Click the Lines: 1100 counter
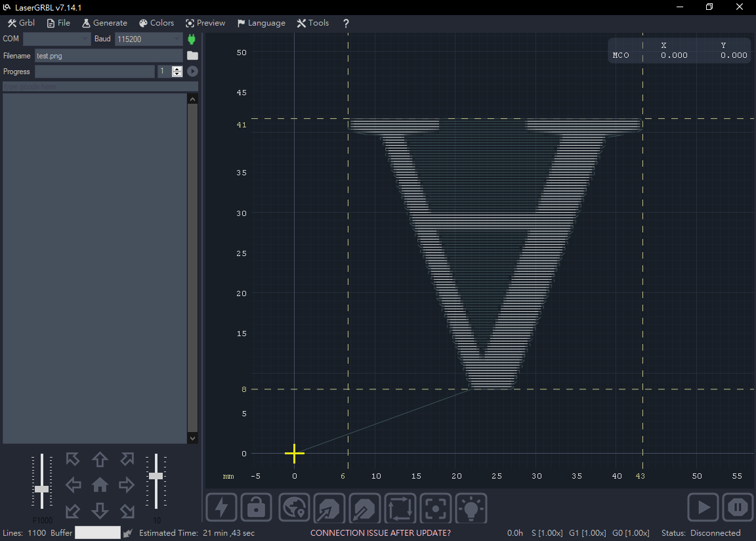The width and height of the screenshot is (756, 541). point(24,533)
